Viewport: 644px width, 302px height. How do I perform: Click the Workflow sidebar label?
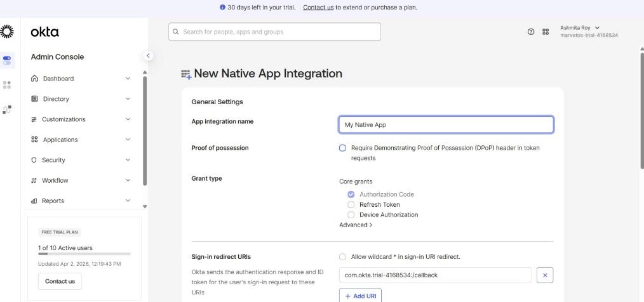click(x=55, y=181)
